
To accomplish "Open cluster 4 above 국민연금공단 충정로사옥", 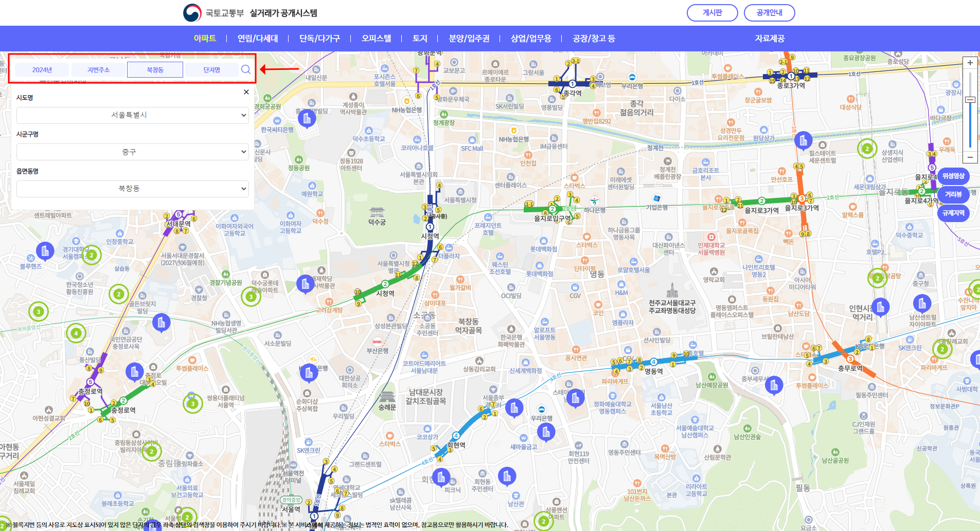I will coord(76,334).
